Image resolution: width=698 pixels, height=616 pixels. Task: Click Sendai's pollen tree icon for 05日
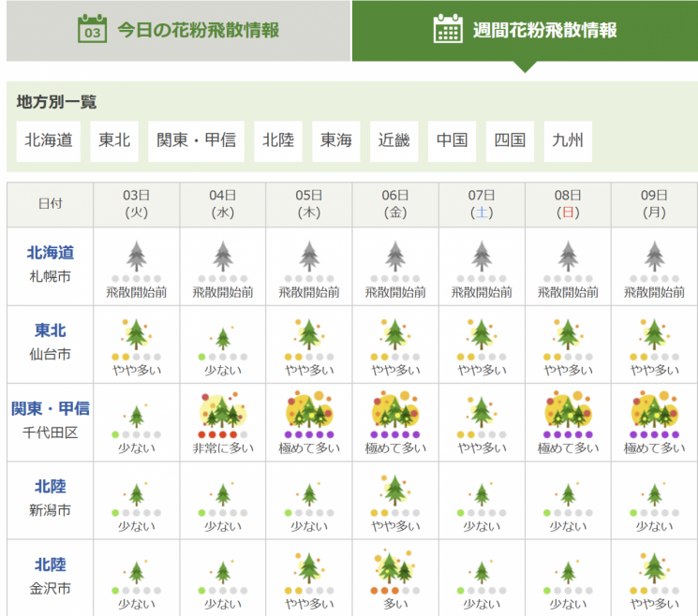point(309,333)
